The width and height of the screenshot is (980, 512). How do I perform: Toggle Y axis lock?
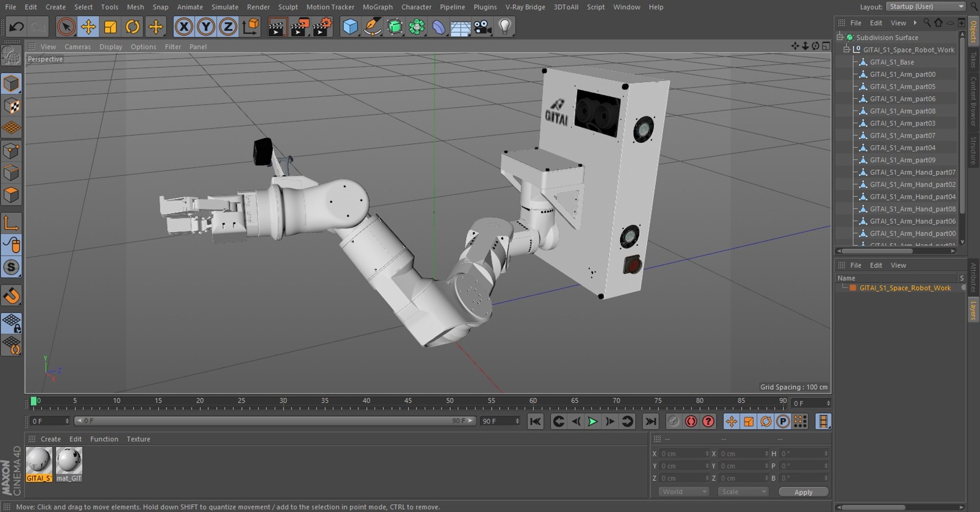tap(206, 27)
